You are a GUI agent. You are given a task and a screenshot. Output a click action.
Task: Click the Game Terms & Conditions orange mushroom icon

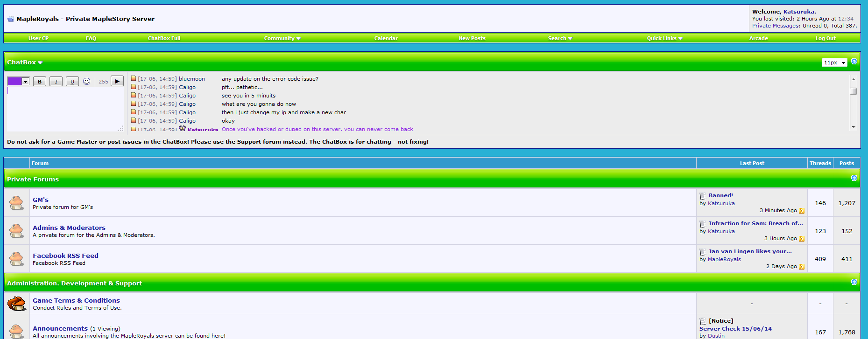17,304
